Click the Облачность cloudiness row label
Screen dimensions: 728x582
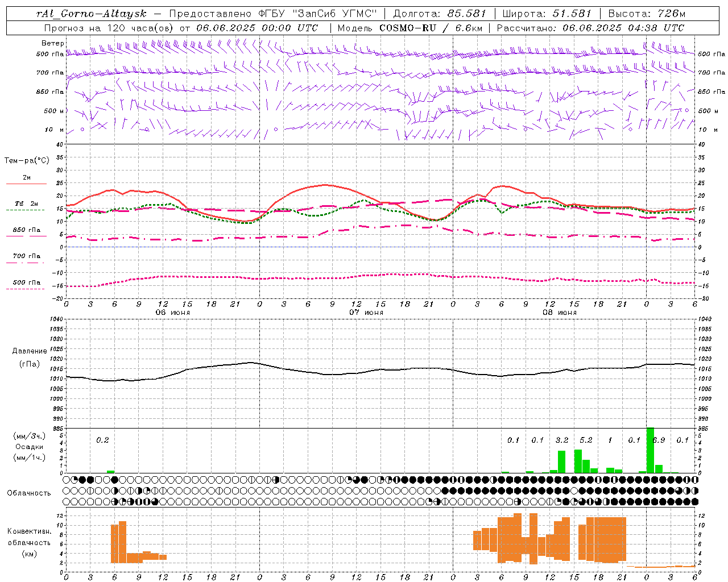(x=29, y=493)
